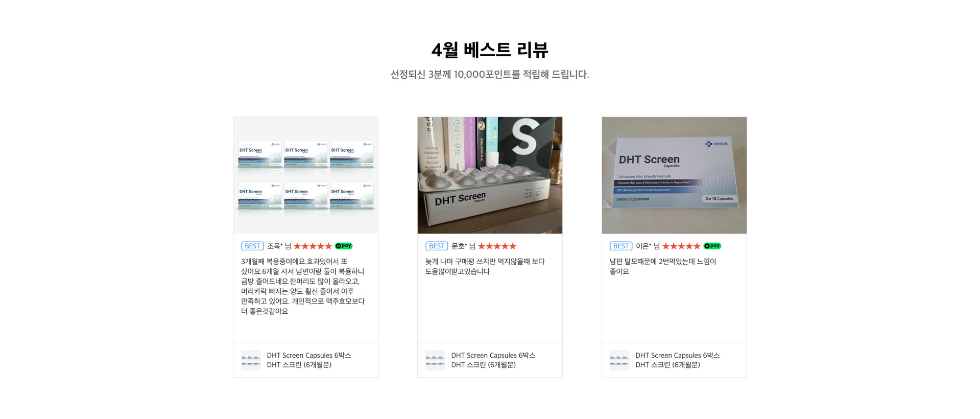Viewport: 980px width, 419px height.
Task: Read the review starting with 늦게 나마 구매평
Action: pos(485,266)
